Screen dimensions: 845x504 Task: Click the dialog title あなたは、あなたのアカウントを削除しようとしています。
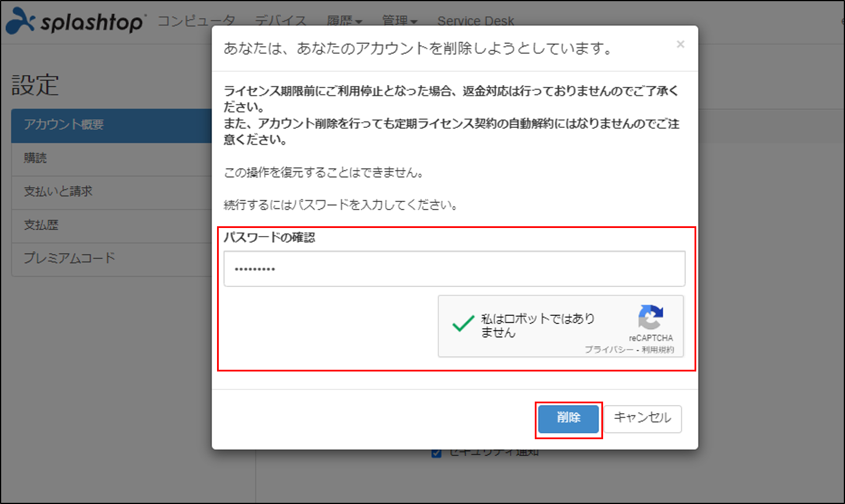coord(418,49)
